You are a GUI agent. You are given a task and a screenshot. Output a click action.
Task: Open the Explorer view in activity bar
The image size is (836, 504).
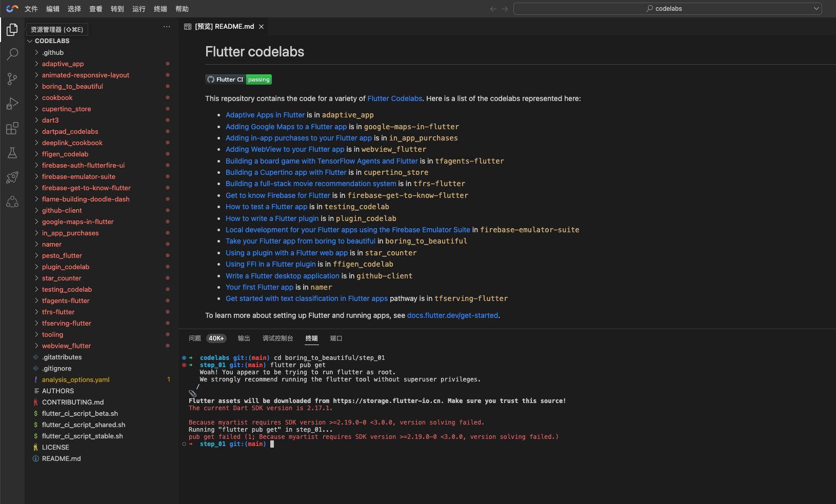12,30
